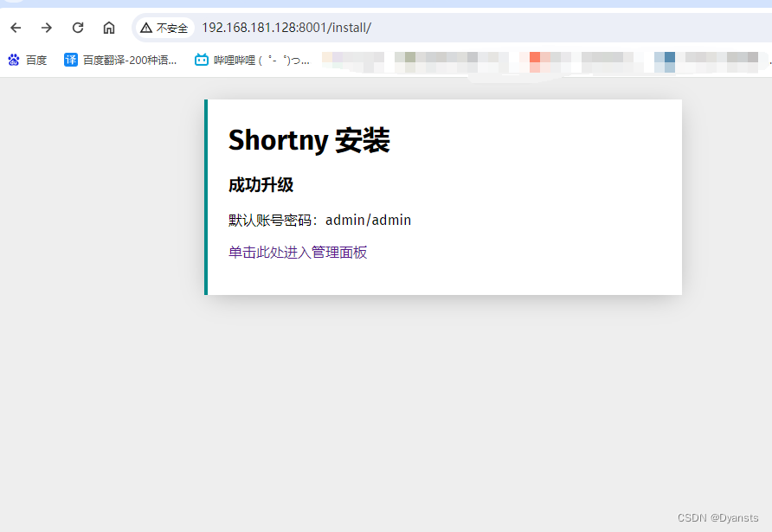Open the 百度 bookmark
The height and width of the screenshot is (532, 772).
click(x=28, y=60)
